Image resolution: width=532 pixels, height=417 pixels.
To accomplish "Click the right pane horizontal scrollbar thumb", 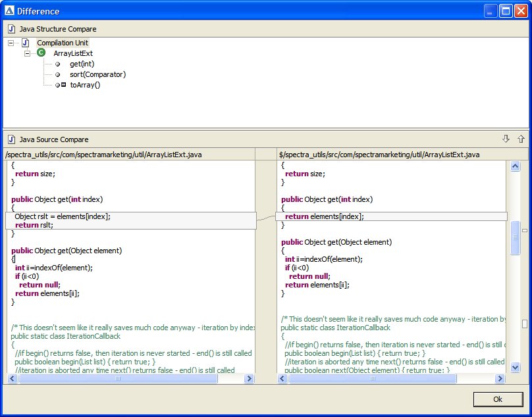I will (373, 378).
